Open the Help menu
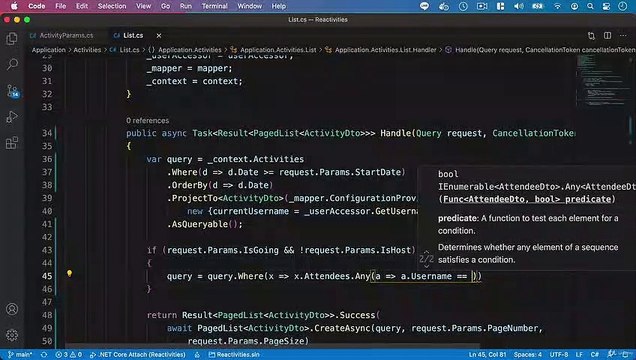The image size is (636, 360). point(279,6)
